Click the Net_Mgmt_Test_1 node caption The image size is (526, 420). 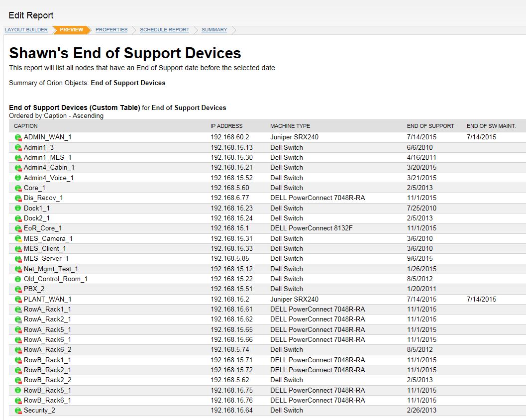click(51, 269)
